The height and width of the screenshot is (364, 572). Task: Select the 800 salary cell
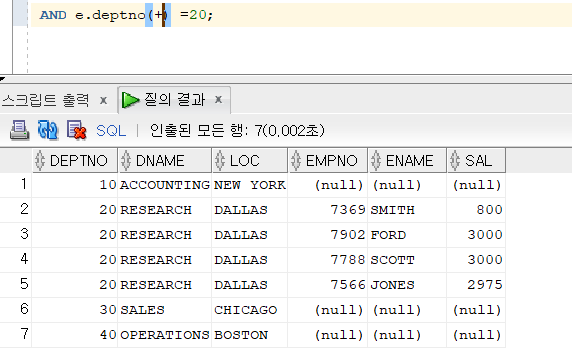(476, 210)
